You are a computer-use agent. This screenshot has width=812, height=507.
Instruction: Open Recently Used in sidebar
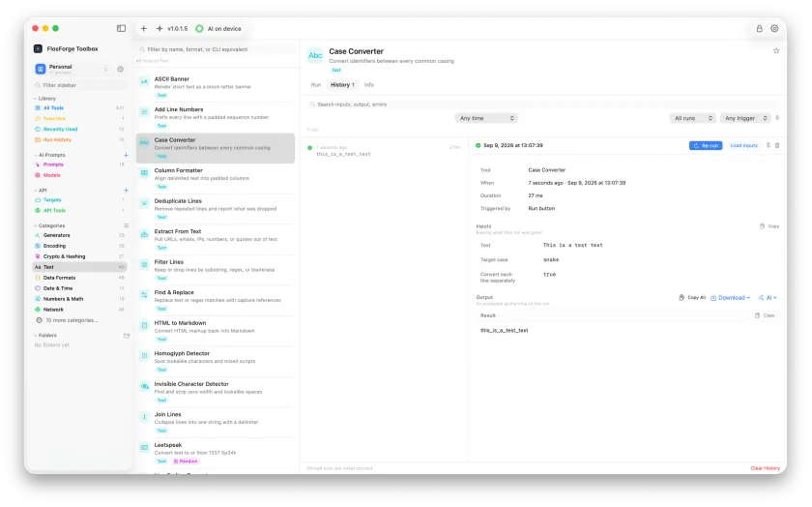pyautogui.click(x=79, y=129)
